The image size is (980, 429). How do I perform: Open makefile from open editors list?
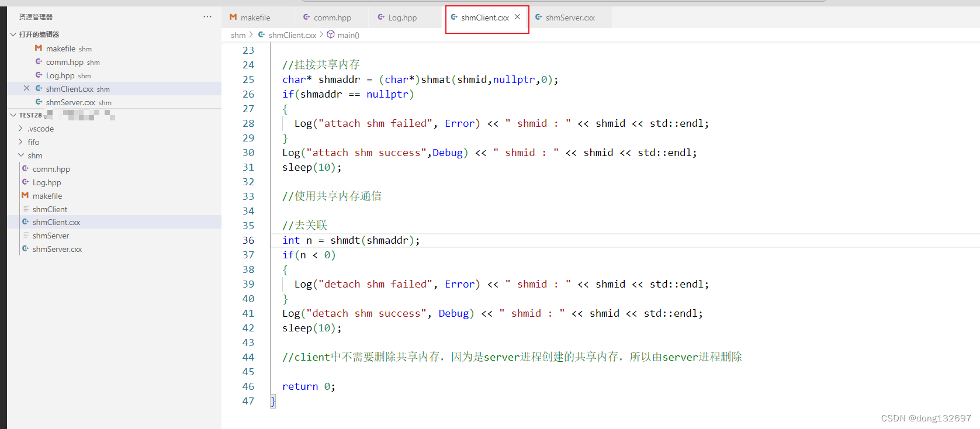click(114, 49)
